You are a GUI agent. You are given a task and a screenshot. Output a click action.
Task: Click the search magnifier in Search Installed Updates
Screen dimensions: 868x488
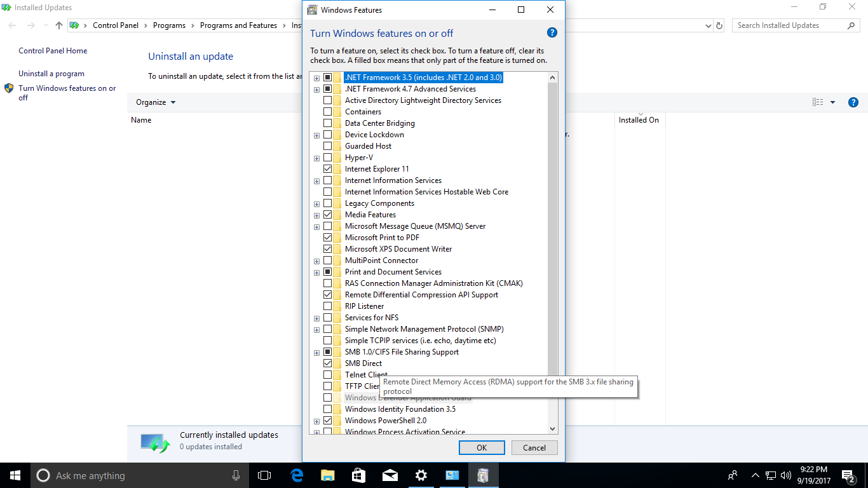click(851, 25)
